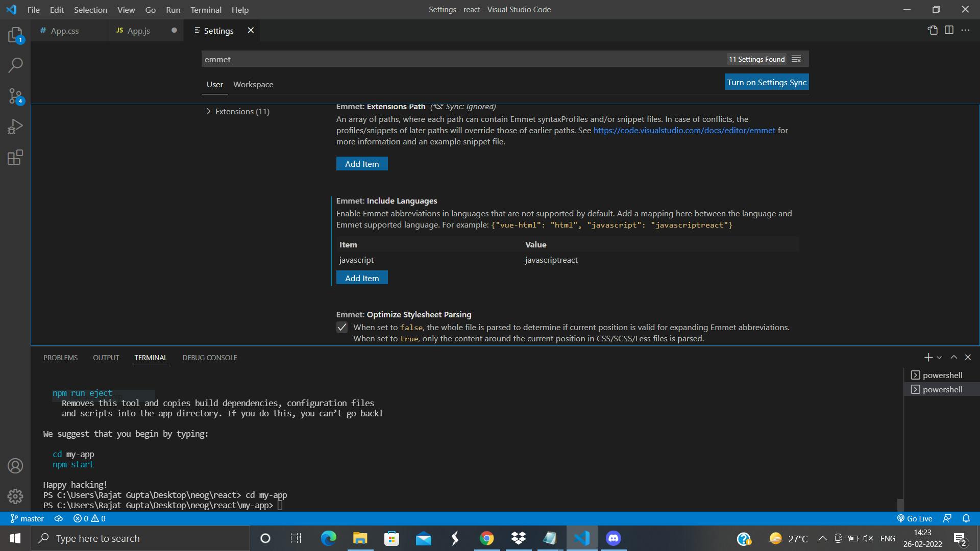Click the split editor icon top right
Screen dimensions: 980x551
(x=949, y=30)
